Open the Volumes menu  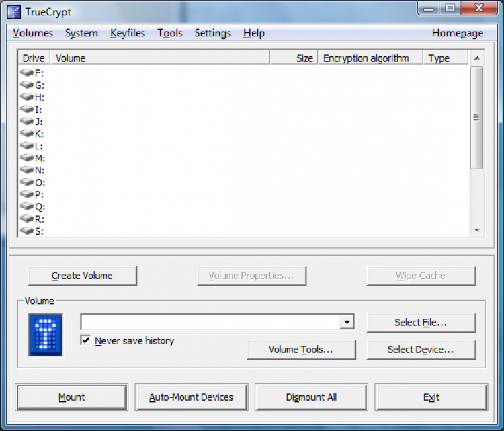(x=33, y=33)
